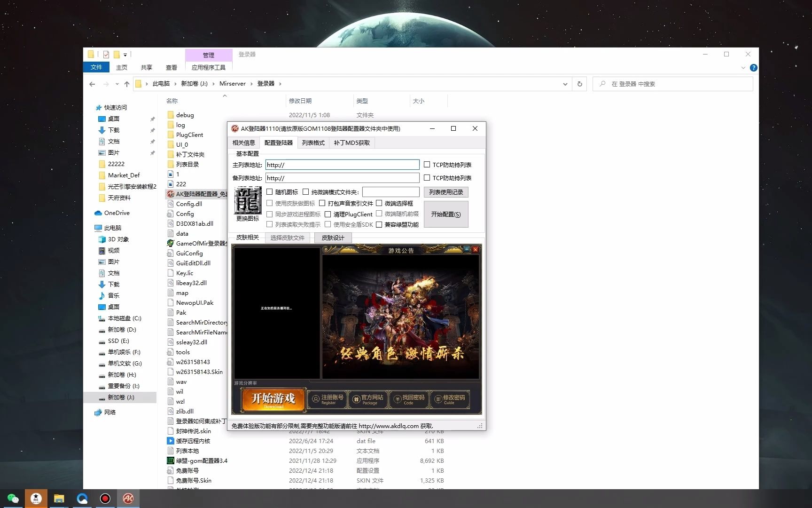This screenshot has height=508, width=812.
Task: Toggle 打包声音索引文件 checkbox
Action: pyautogui.click(x=322, y=203)
